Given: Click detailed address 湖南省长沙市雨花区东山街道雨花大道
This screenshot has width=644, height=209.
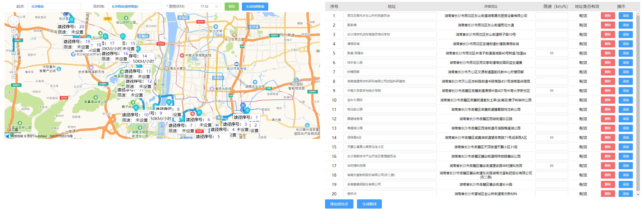Looking at the screenshot, I should pos(486,25).
